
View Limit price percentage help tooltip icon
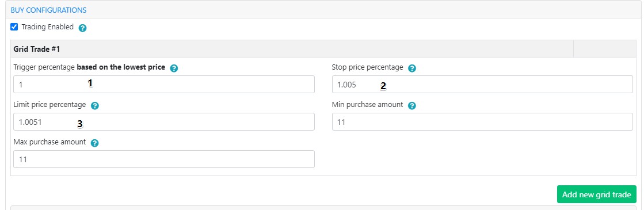point(94,106)
